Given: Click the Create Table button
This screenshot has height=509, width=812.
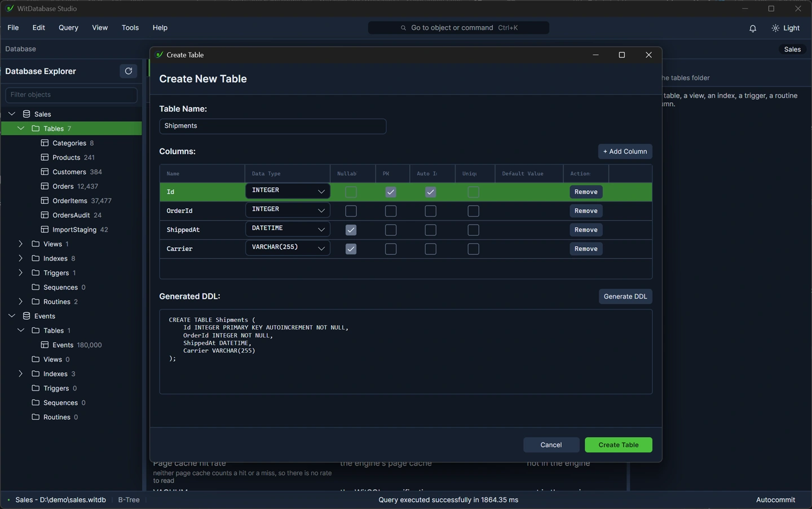Looking at the screenshot, I should [x=619, y=445].
